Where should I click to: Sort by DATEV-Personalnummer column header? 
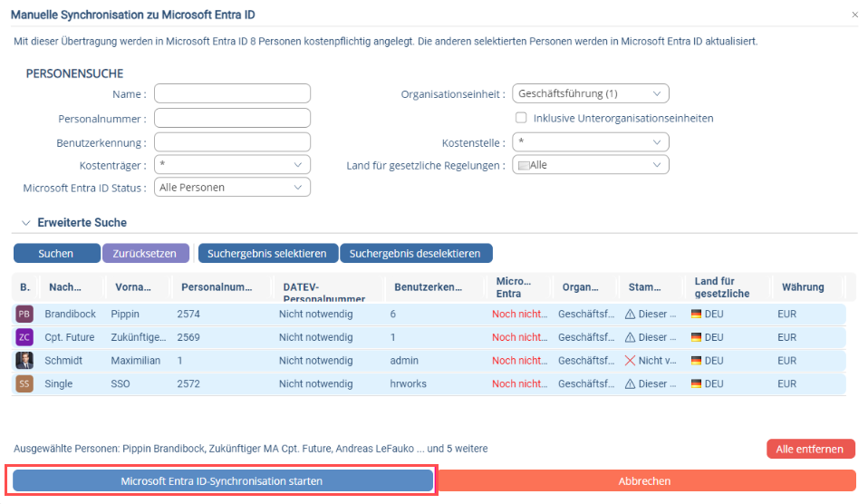[324, 293]
